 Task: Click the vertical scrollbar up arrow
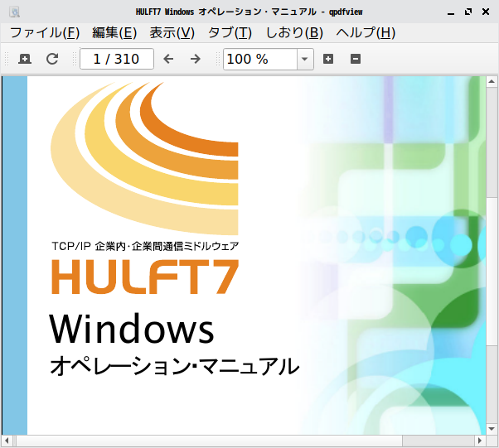[x=492, y=81]
